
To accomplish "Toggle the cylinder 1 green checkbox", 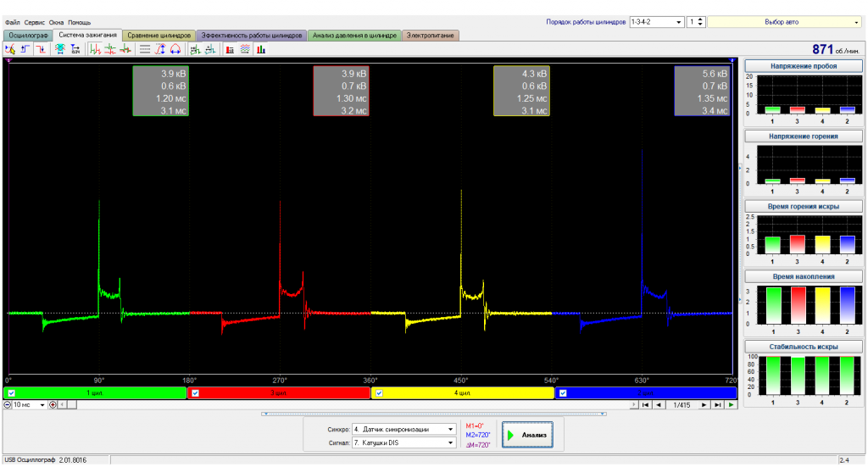I will point(12,393).
